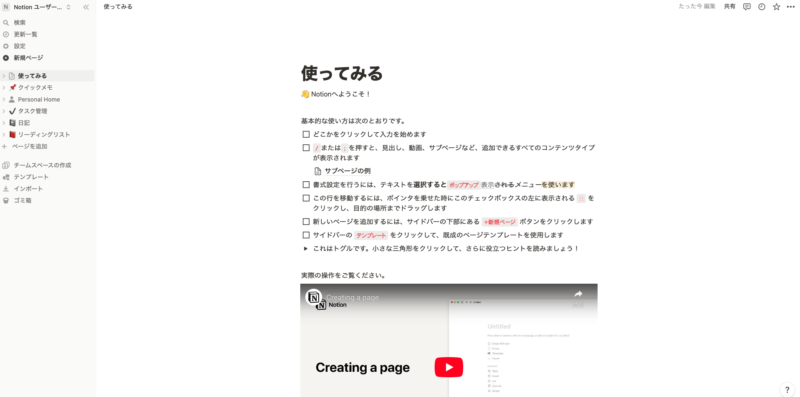Click the search magnifier icon in sidebar

[6, 22]
